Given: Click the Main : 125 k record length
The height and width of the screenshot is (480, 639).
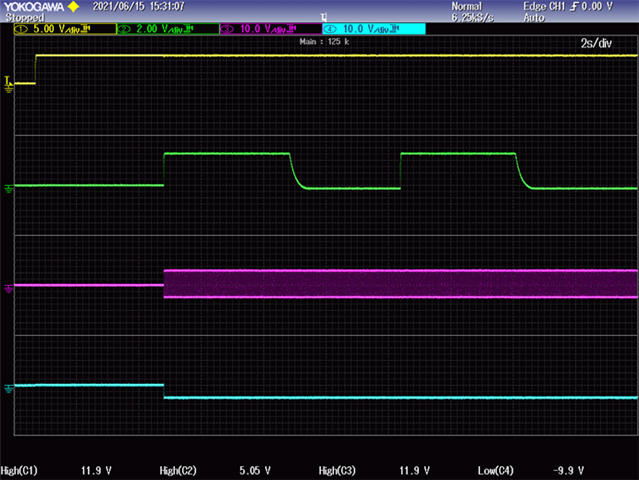Looking at the screenshot, I should 324,42.
